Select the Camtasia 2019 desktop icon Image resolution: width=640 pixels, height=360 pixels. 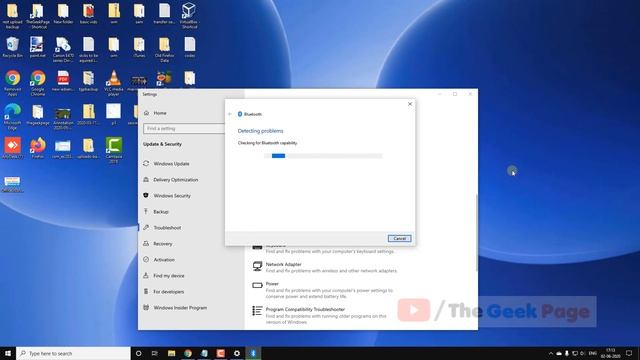pos(113,150)
